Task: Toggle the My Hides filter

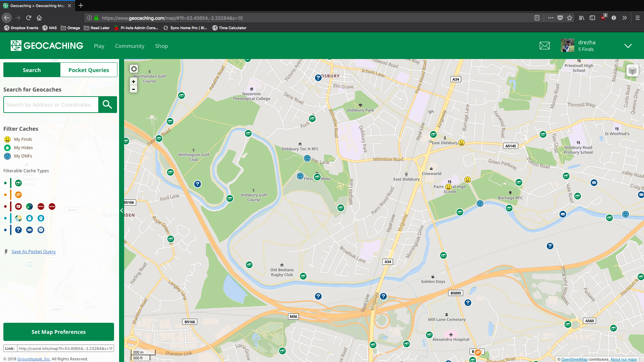Action: (18, 148)
